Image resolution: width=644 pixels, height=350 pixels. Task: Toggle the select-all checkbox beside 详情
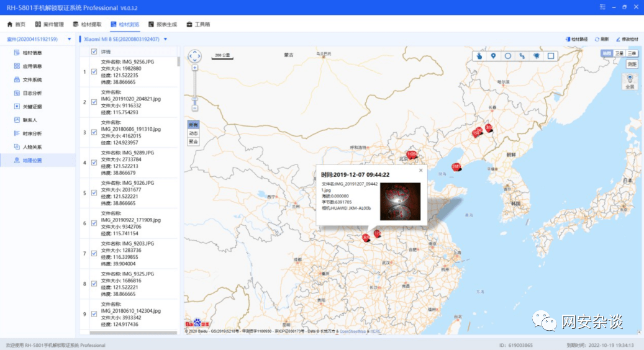(x=94, y=52)
